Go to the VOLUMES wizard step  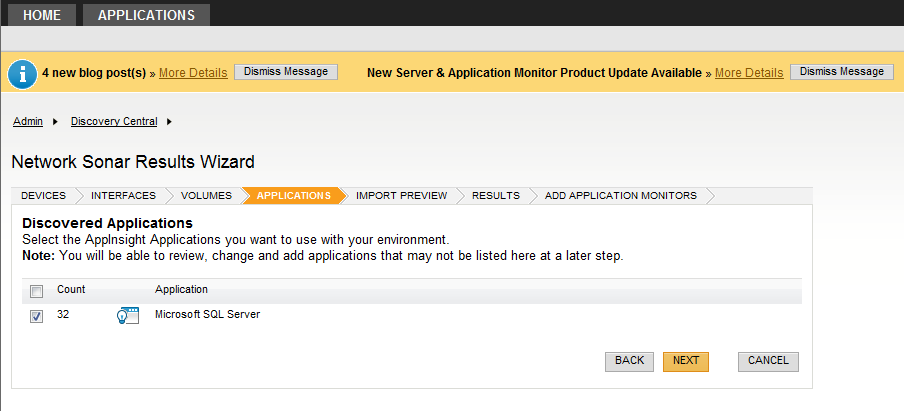pos(206,195)
